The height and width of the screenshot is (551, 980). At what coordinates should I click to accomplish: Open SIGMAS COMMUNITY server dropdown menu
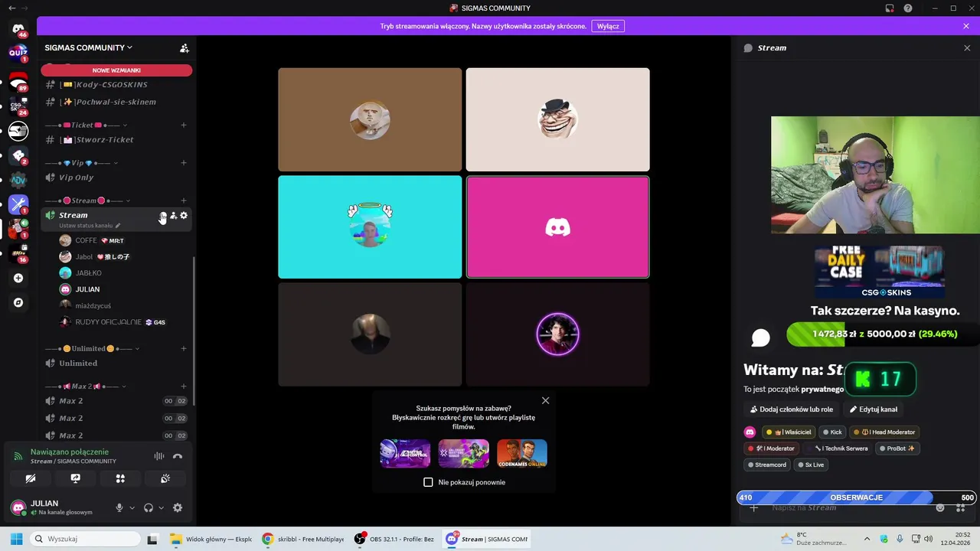(x=88, y=47)
